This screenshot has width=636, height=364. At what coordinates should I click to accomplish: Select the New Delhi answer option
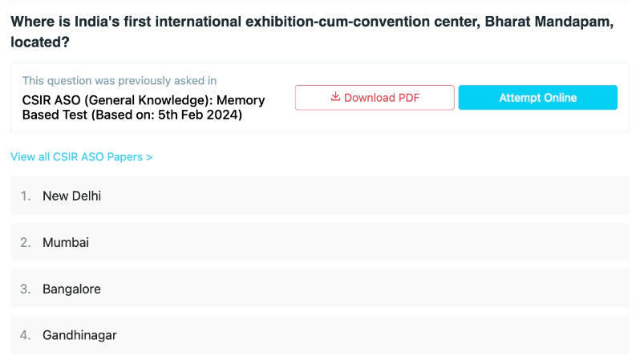(320, 196)
